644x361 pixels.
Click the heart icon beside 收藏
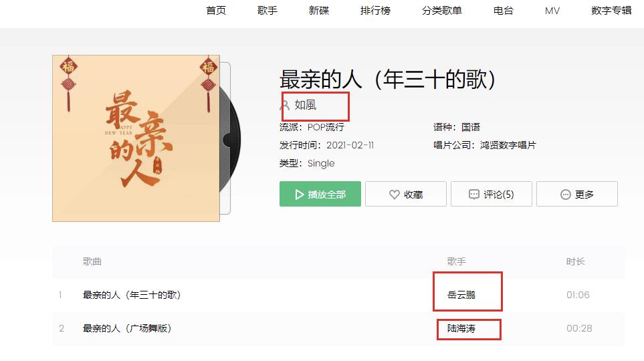tap(395, 195)
